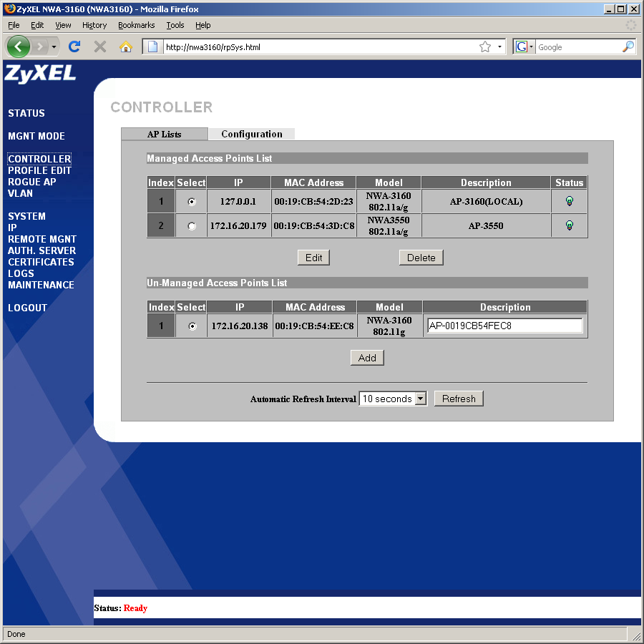
Task: Click the AP-3550 description cell
Action: pos(486,225)
